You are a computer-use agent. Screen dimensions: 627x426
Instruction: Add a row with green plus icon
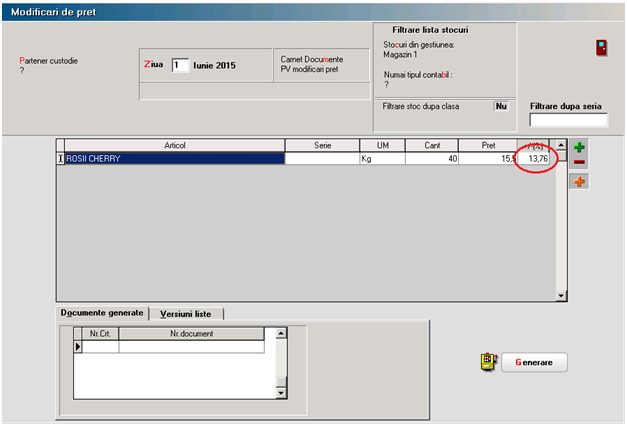tap(578, 147)
